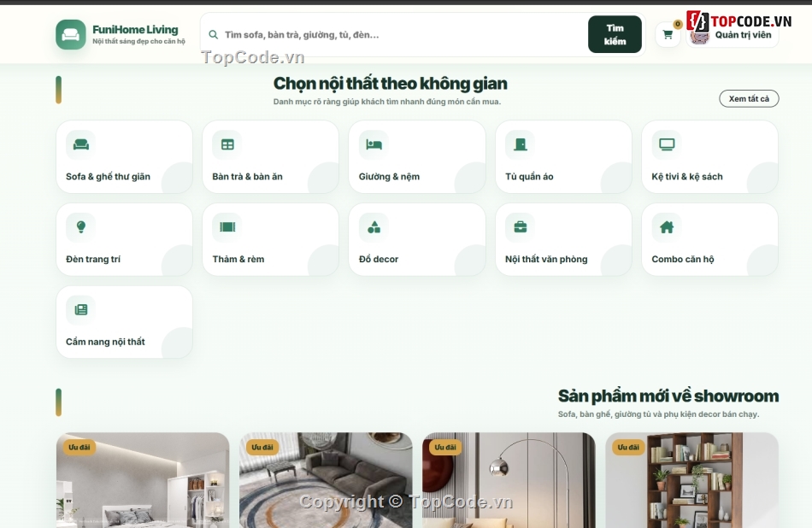
Task: Click the Tìm kiếm search button
Action: [x=615, y=35]
